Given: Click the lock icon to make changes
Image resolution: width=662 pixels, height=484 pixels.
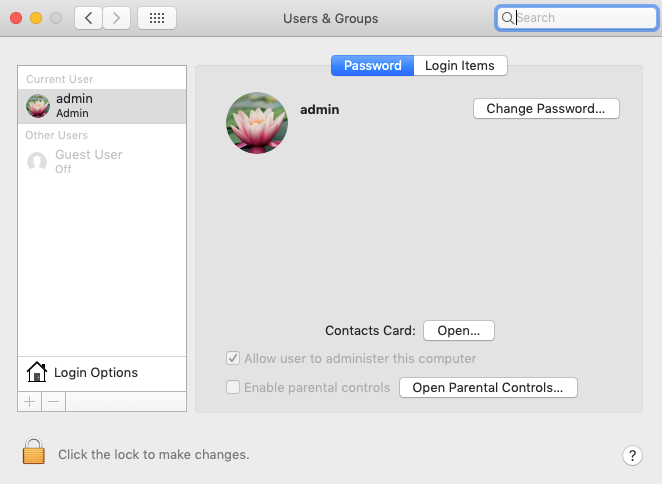Looking at the screenshot, I should tap(34, 452).
